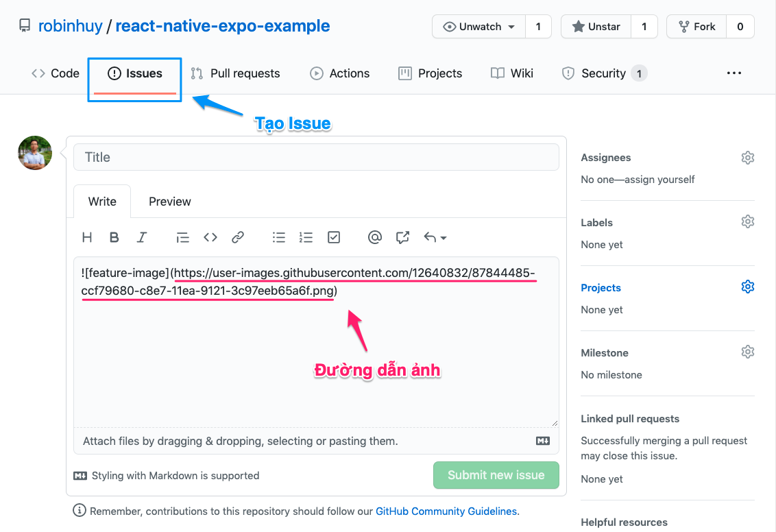
Task: Click the stargazers count next to Unstar
Action: (644, 27)
